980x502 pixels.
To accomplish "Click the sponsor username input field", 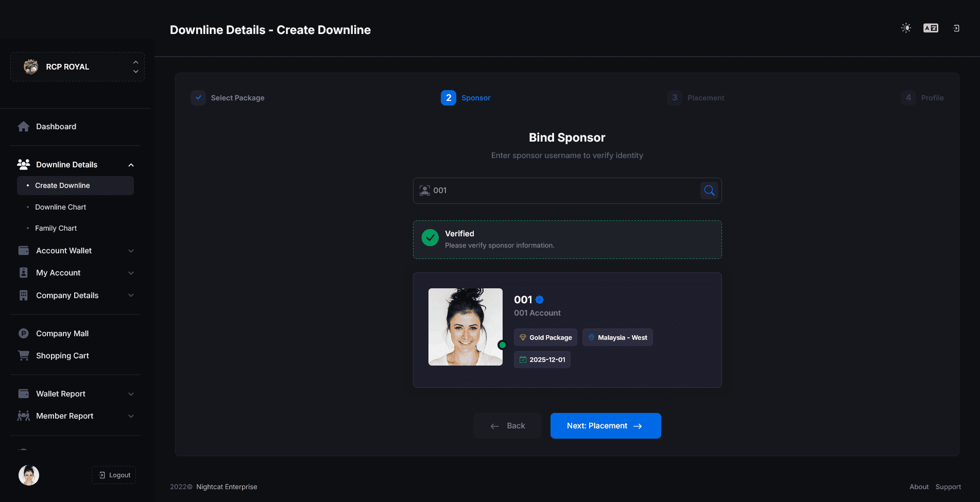I will point(566,191).
